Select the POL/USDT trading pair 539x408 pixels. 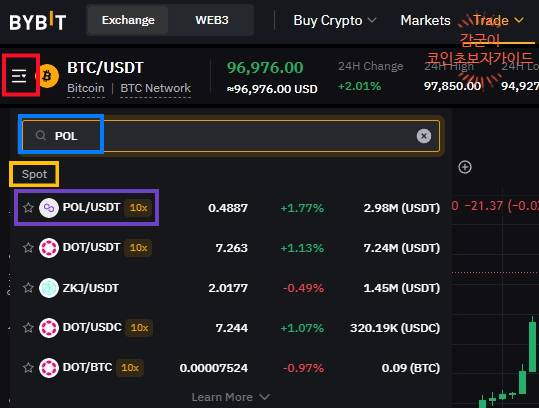click(231, 208)
